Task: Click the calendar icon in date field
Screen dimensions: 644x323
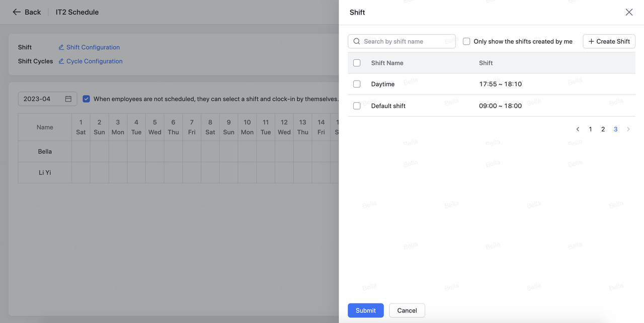Action: 68,99
